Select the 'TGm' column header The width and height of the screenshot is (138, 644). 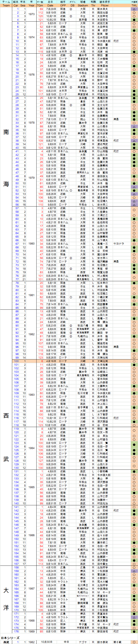(x=40, y=6)
